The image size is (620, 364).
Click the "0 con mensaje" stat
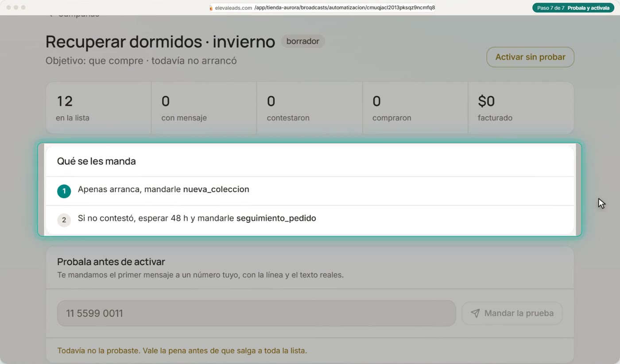pyautogui.click(x=204, y=108)
